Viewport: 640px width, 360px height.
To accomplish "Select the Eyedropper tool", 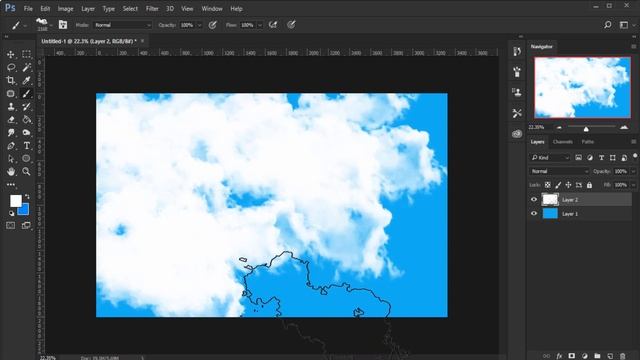I will pos(27,80).
